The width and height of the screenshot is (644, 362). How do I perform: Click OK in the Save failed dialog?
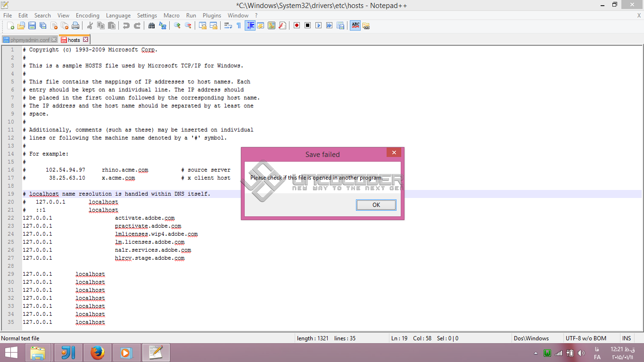pos(376,205)
